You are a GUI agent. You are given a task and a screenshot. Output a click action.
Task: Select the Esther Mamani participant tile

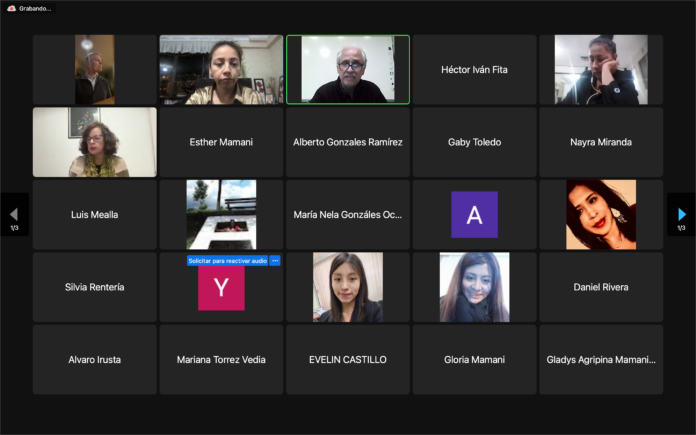pos(221,142)
